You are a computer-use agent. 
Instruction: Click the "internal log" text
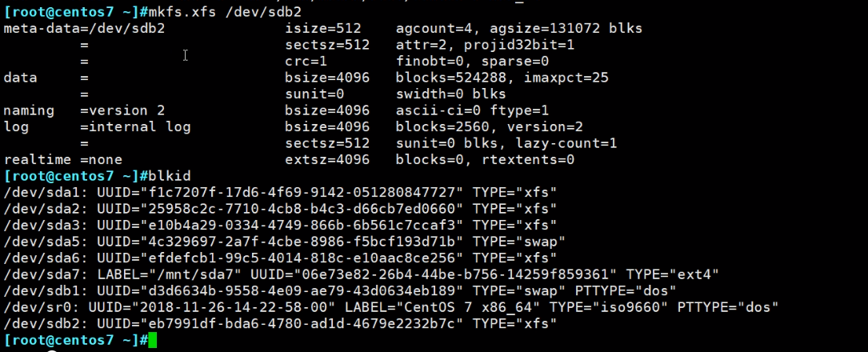click(139, 126)
